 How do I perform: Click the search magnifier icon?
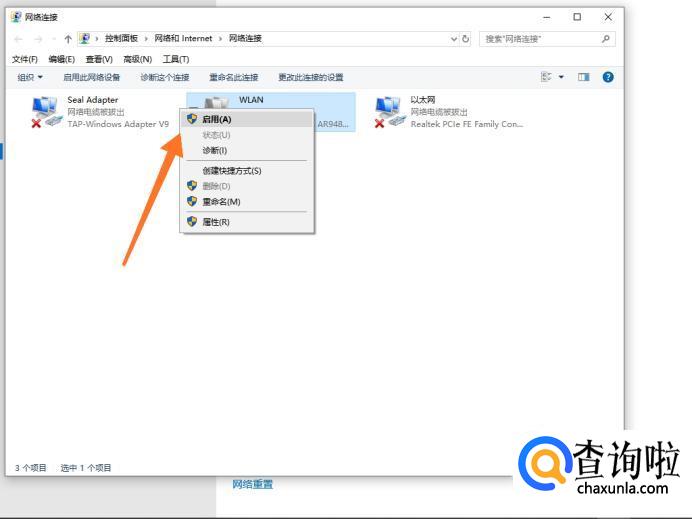coord(606,39)
